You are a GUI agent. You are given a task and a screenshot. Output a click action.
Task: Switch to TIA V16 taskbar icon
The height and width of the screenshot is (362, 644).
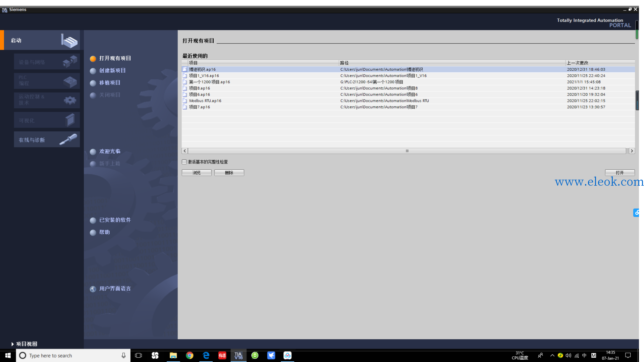pyautogui.click(x=238, y=355)
